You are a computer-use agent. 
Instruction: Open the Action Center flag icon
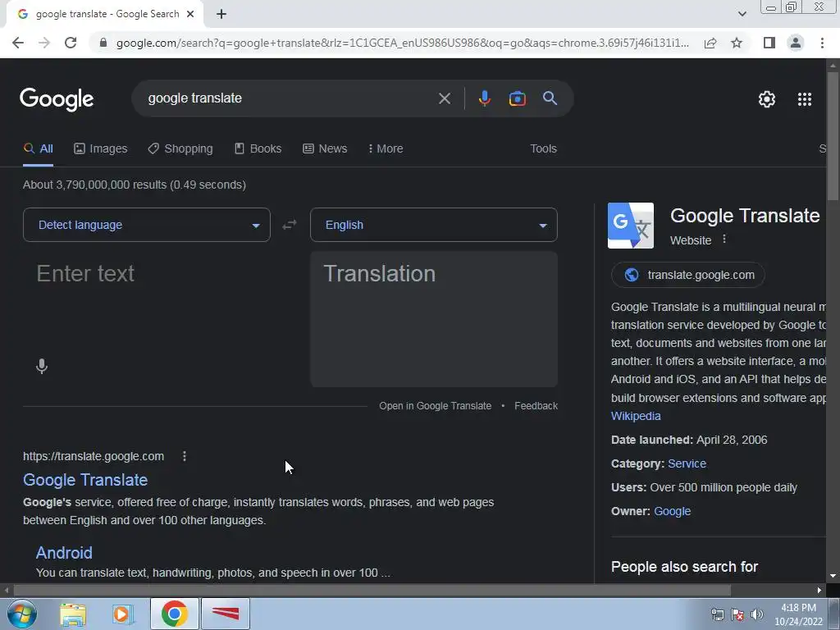(737, 614)
